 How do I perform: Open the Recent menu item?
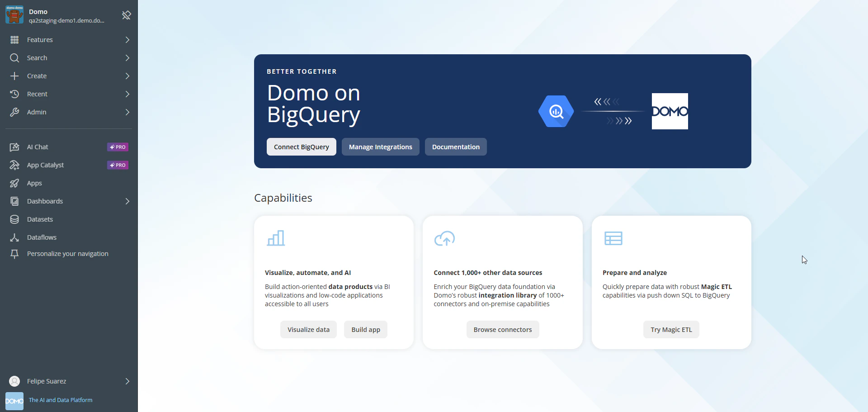69,94
